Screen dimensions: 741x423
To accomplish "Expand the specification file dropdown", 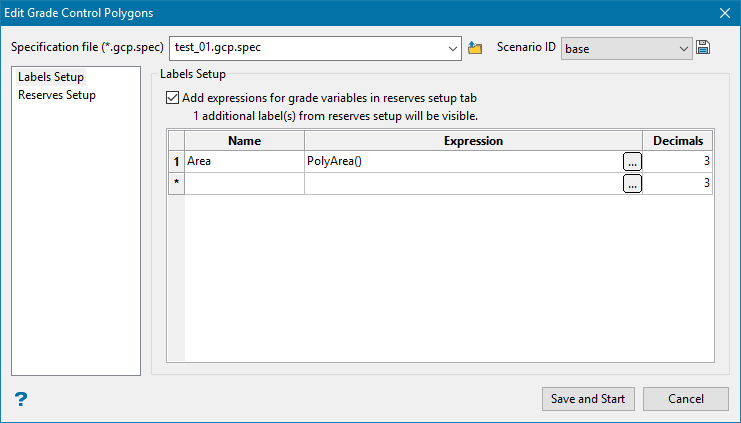I will pos(451,47).
